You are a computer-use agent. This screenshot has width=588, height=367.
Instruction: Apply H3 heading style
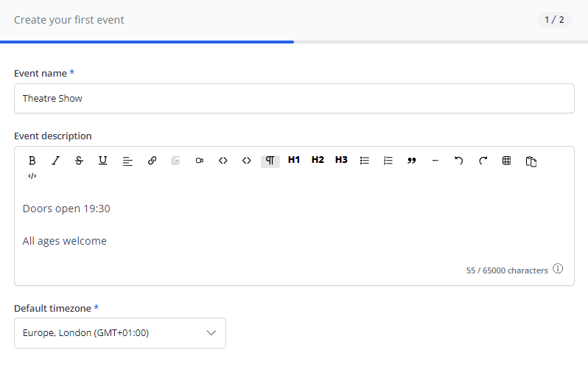341,160
